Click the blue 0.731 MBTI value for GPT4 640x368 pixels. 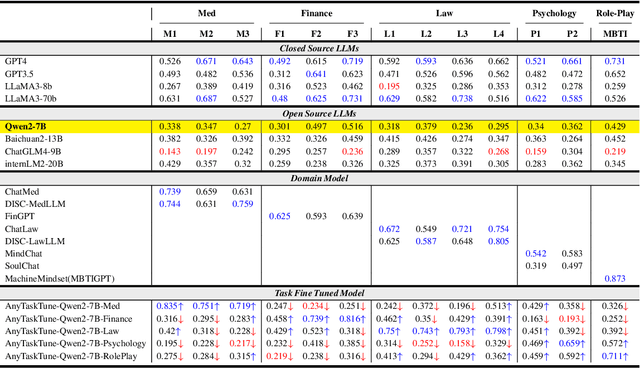click(615, 61)
